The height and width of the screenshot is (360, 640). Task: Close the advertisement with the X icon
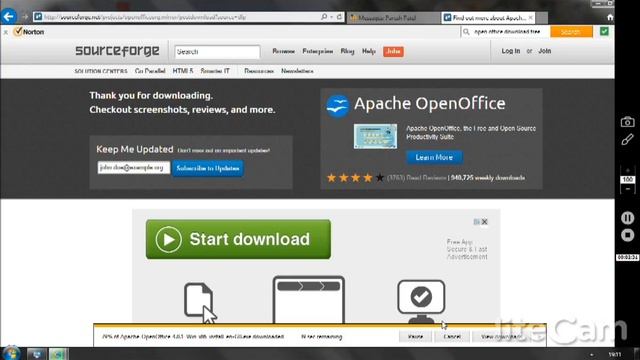[x=484, y=222]
